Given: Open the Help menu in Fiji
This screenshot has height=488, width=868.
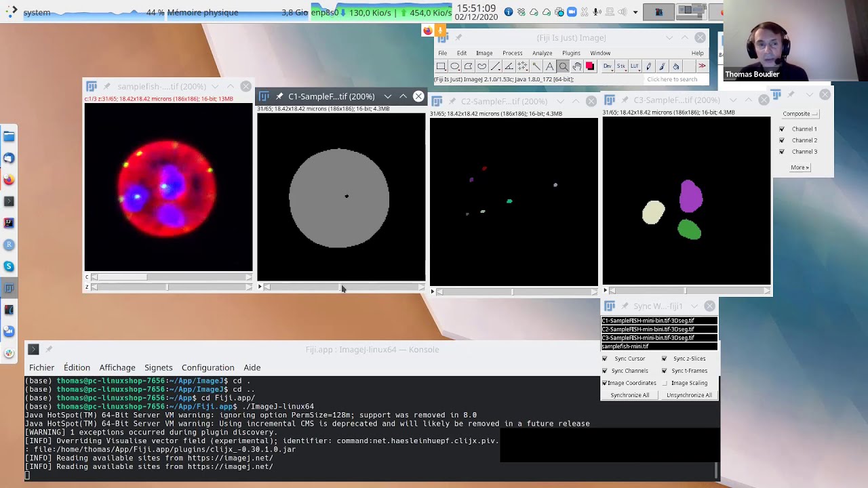Looking at the screenshot, I should point(697,53).
